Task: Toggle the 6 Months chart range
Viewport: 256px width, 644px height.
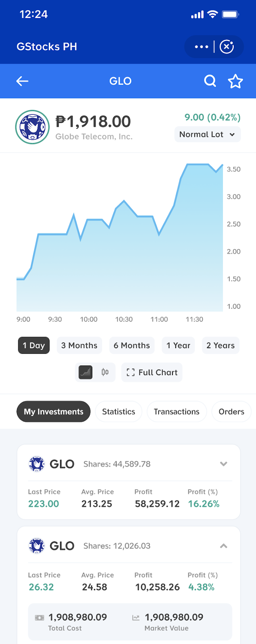Action: pos(132,345)
